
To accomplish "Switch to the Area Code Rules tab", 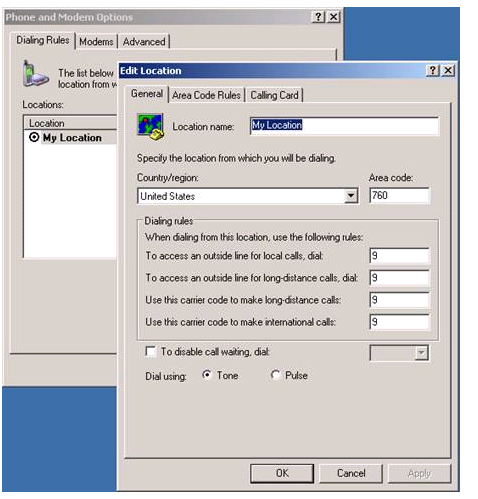I will point(206,95).
